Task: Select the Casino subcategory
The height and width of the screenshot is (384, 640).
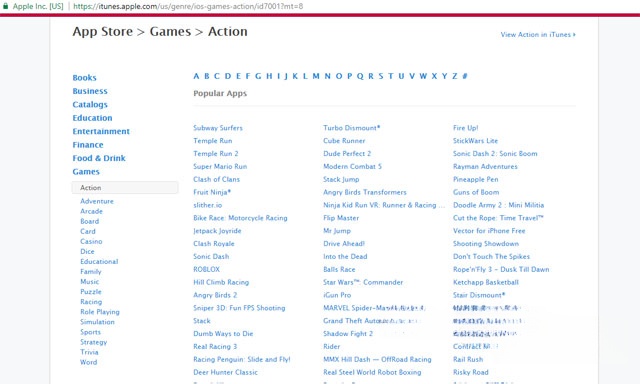Action: click(x=91, y=242)
